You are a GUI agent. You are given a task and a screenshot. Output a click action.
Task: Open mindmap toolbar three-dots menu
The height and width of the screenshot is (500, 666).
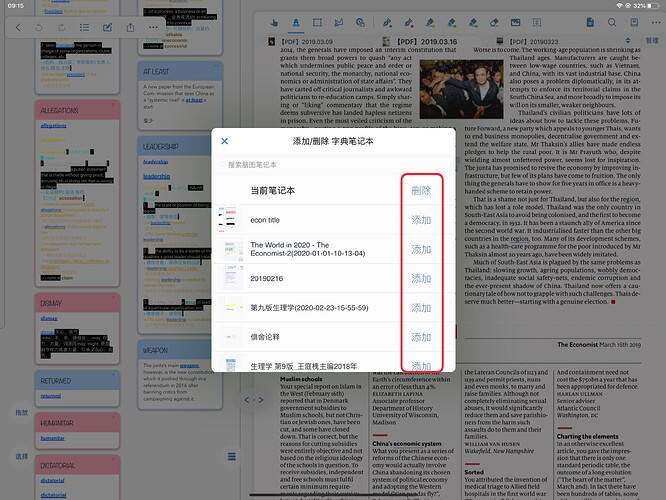[153, 28]
